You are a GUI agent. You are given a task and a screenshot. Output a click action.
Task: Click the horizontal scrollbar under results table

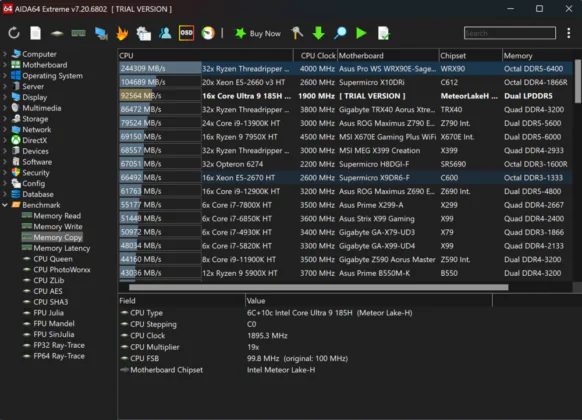tap(318, 287)
